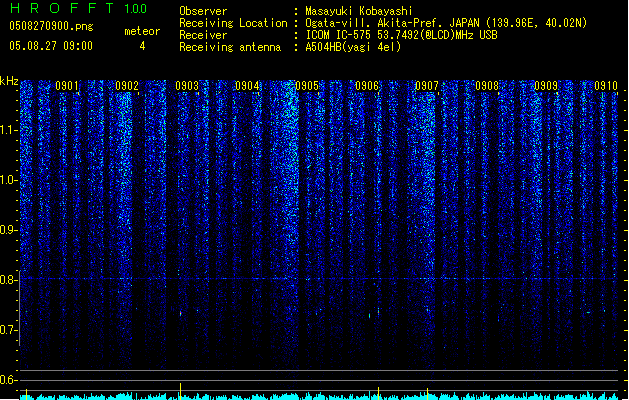Select antenna value A504HB(yagi 4el)
This screenshot has width=629, height=400.
tap(353, 47)
